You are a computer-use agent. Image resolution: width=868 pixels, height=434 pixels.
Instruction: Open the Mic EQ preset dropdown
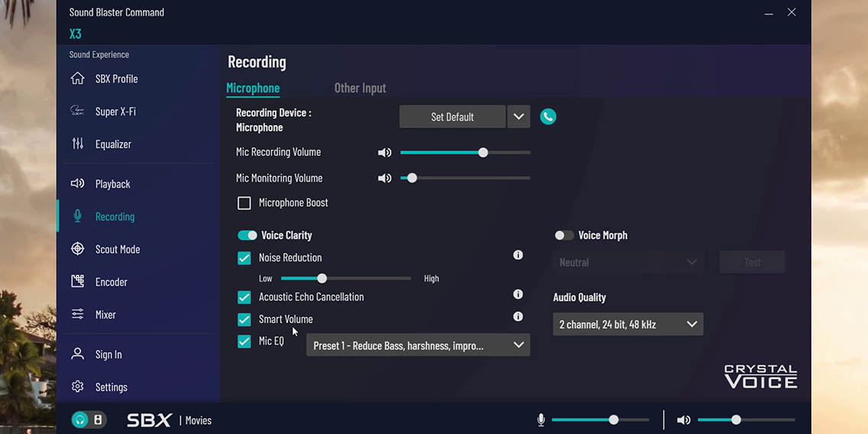coord(418,345)
